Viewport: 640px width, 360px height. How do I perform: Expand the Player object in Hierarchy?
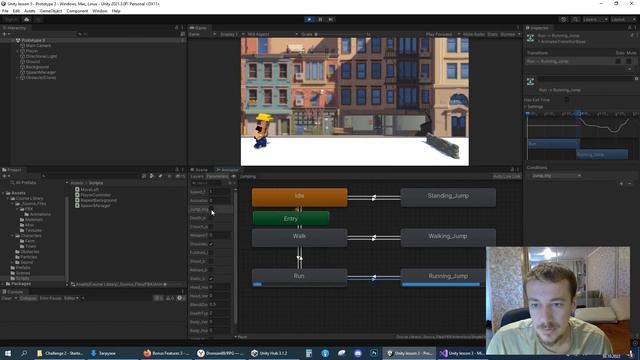[17, 51]
